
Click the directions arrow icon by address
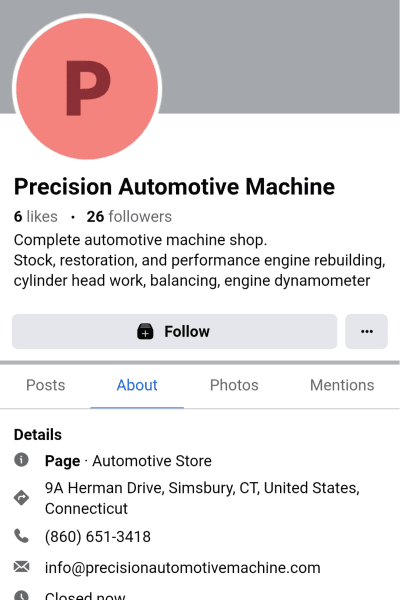21,498
